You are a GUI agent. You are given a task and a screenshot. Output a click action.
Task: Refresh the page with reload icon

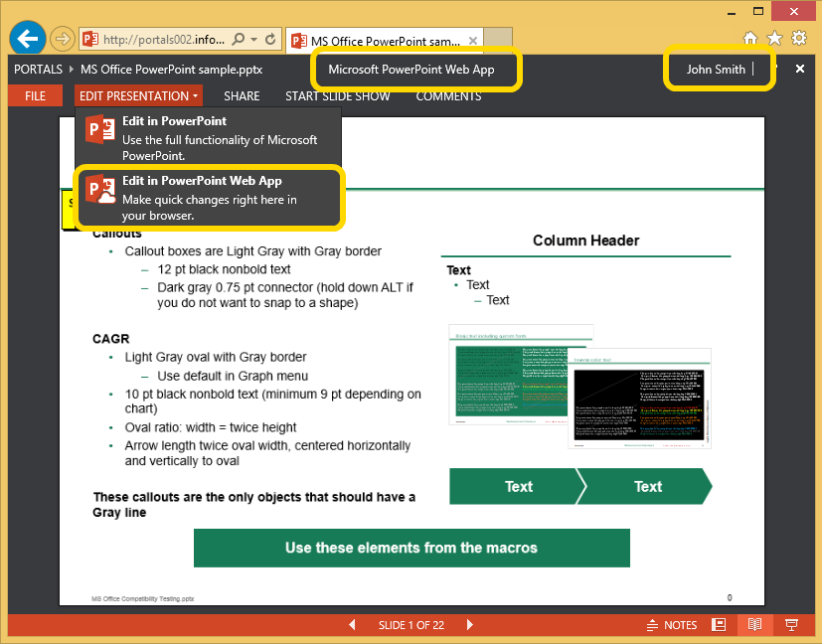click(270, 40)
